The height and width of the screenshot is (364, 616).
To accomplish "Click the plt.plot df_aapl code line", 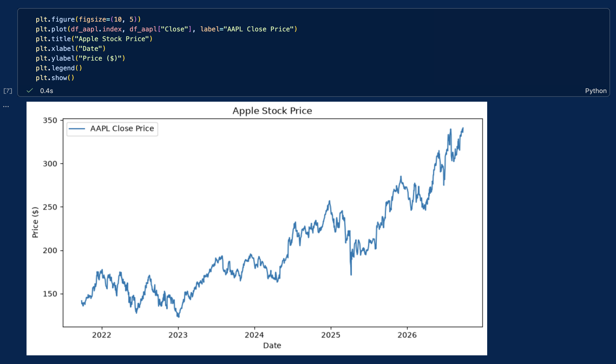I will pyautogui.click(x=166, y=29).
